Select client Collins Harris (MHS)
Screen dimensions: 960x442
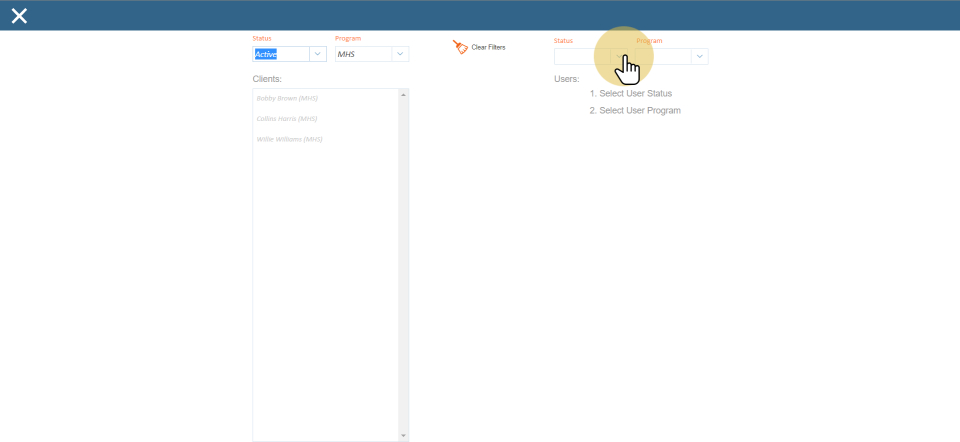(x=287, y=118)
